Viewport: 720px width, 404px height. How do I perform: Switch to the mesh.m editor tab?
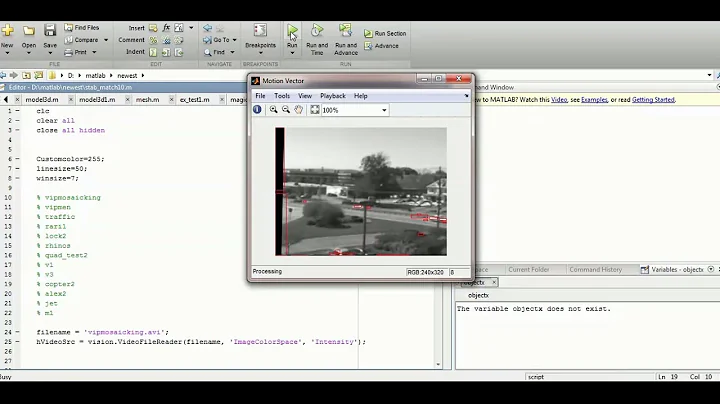(147, 100)
